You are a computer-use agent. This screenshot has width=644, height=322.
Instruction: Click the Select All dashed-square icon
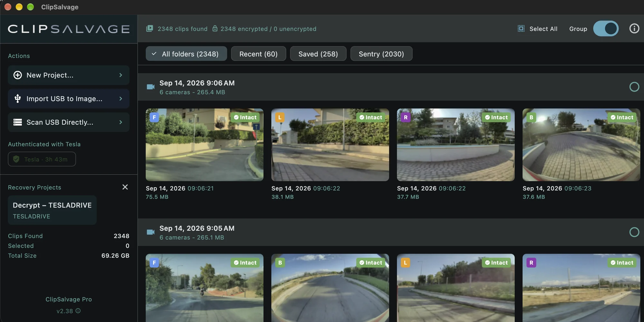coord(521,29)
